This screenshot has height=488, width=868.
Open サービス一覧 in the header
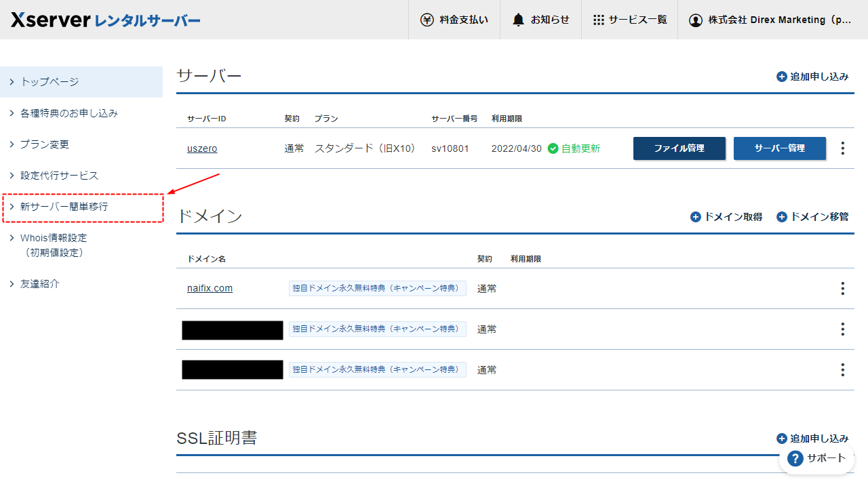tap(629, 20)
